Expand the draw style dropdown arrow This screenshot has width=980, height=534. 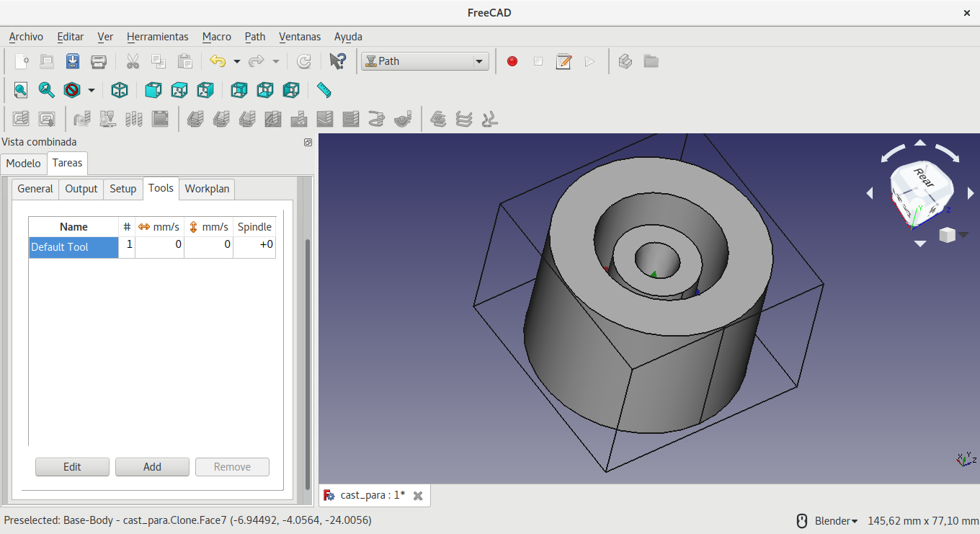[x=92, y=90]
